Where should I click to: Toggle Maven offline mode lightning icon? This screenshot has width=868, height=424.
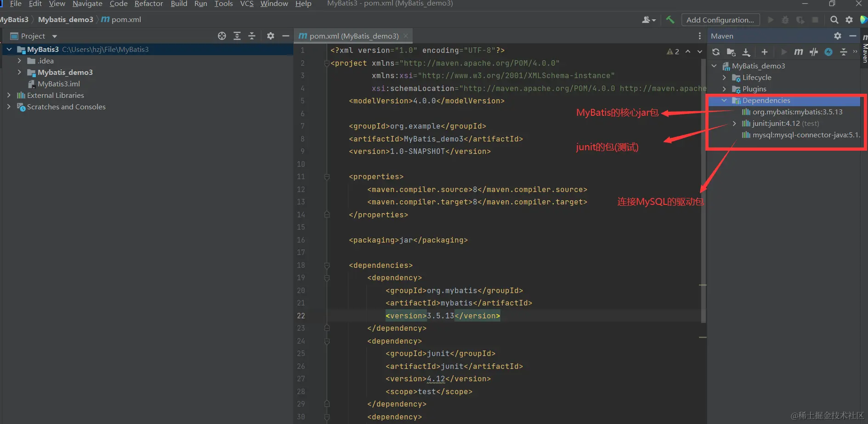828,52
